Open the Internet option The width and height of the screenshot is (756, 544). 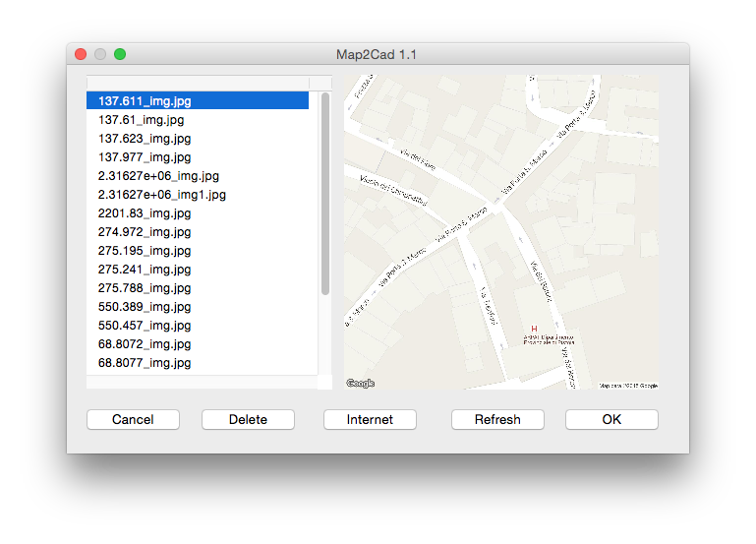[370, 420]
